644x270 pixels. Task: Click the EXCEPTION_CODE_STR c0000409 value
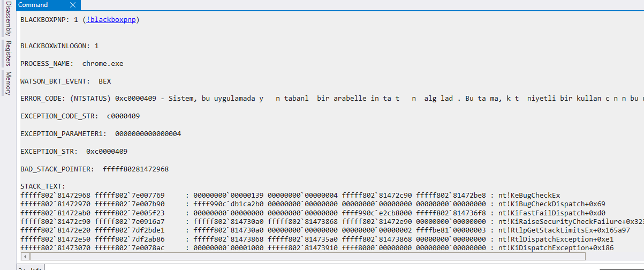(124, 116)
